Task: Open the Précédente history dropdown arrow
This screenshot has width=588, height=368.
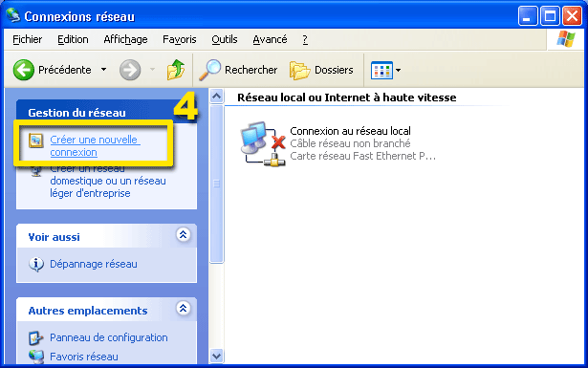Action: (x=104, y=70)
